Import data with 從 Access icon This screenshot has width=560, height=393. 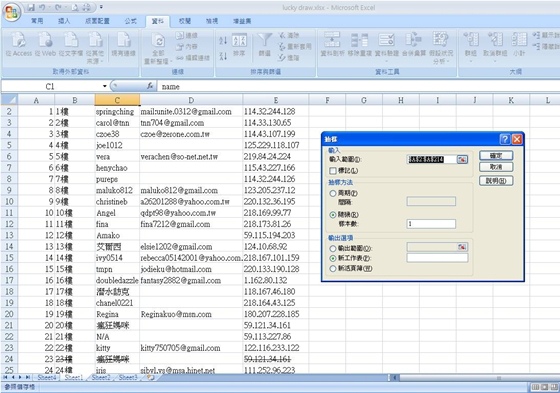pos(18,44)
